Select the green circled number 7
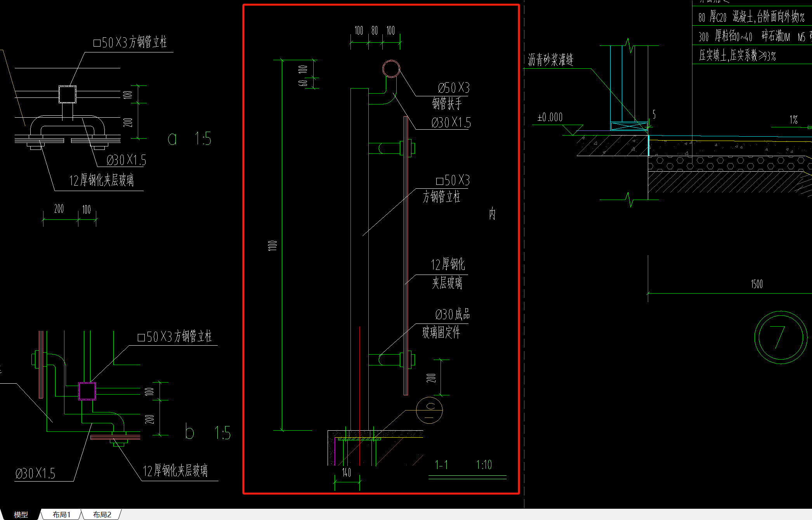Viewport: 812px width, 520px height. 781,337
